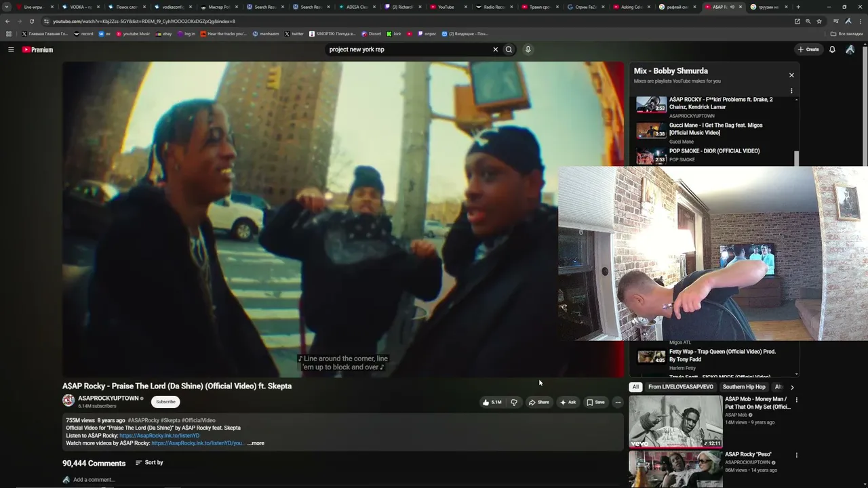Select the From LIVELOVEASAPVEVO chip

coord(681,387)
